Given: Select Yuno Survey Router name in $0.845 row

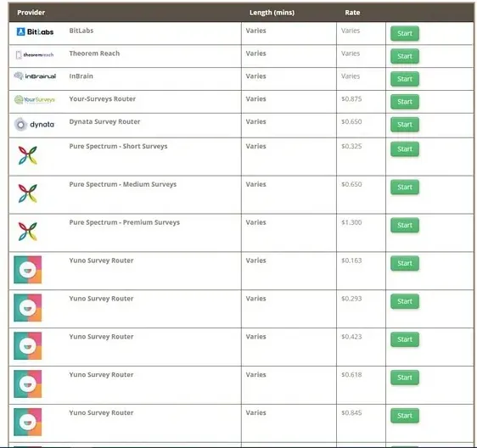Looking at the screenshot, I should pos(101,413).
